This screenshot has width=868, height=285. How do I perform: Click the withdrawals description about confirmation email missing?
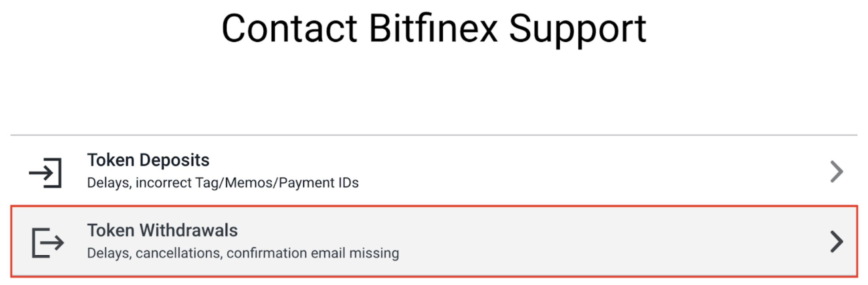(243, 253)
